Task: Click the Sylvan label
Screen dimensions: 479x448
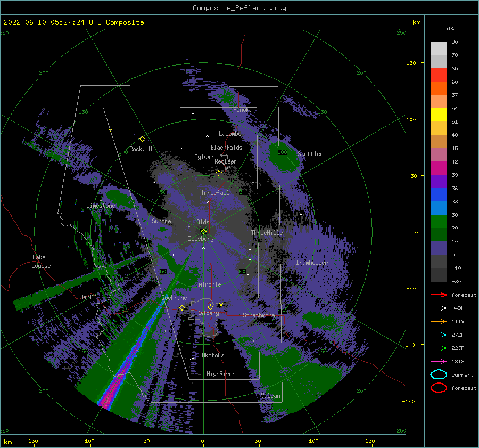Action: click(x=204, y=157)
